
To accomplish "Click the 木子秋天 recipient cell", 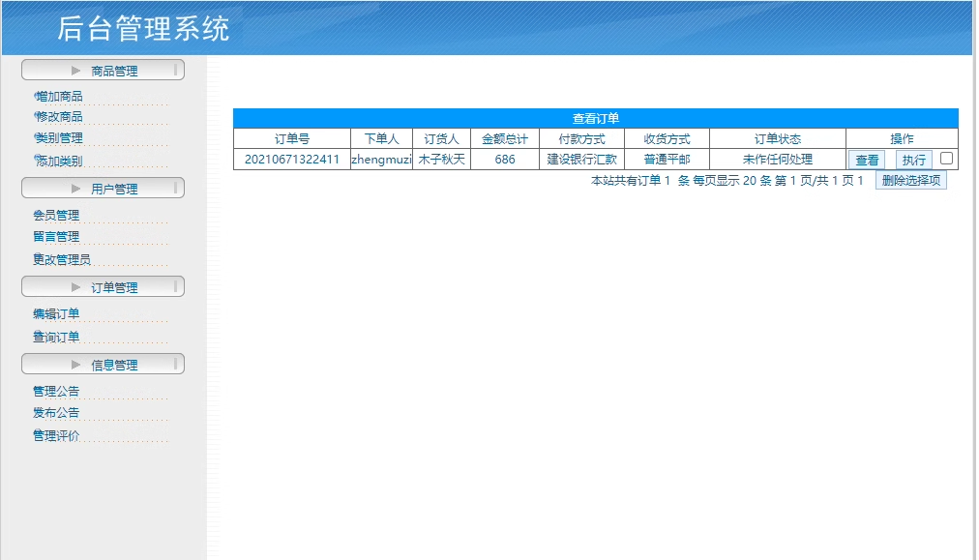I will pyautogui.click(x=441, y=160).
